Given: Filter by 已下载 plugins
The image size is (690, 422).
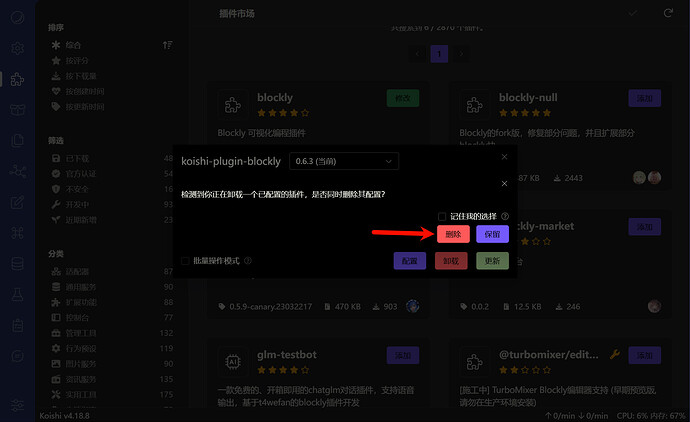Looking at the screenshot, I should click(x=112, y=158).
